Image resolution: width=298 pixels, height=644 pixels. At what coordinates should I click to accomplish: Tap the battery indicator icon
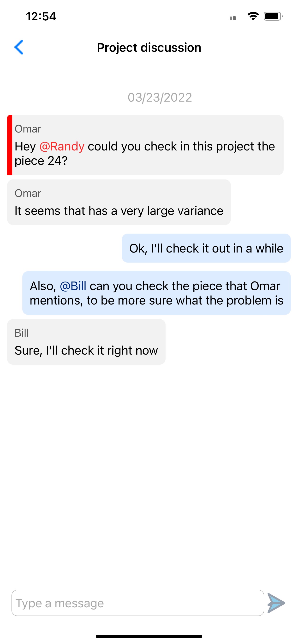click(273, 16)
